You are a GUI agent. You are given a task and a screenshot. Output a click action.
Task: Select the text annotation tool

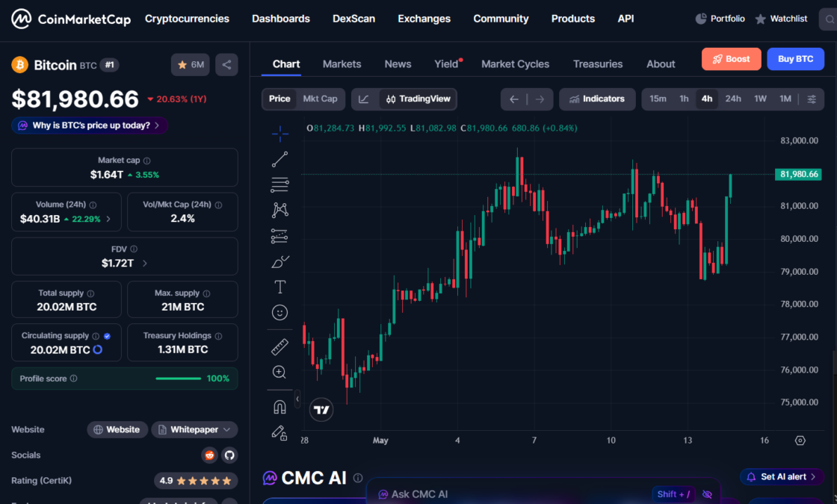(x=279, y=287)
